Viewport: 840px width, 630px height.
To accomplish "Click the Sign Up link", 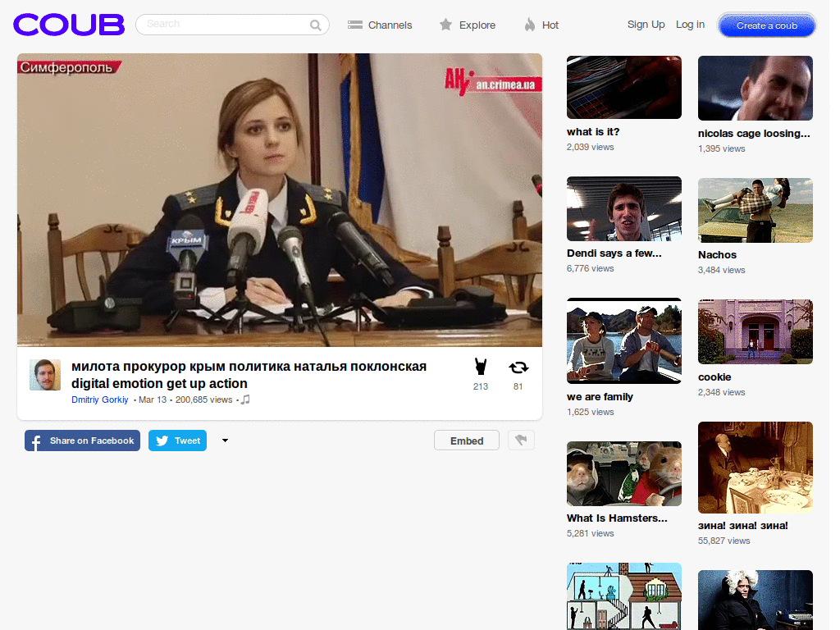I will [x=646, y=25].
